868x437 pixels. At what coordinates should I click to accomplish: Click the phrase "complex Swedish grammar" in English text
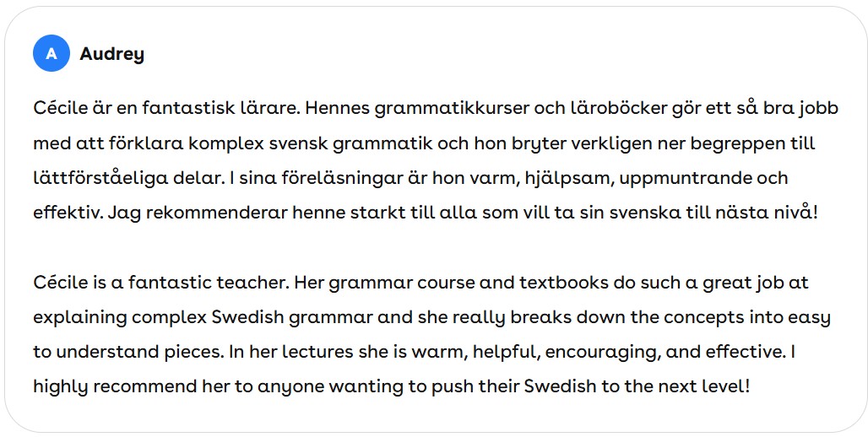[252, 319]
